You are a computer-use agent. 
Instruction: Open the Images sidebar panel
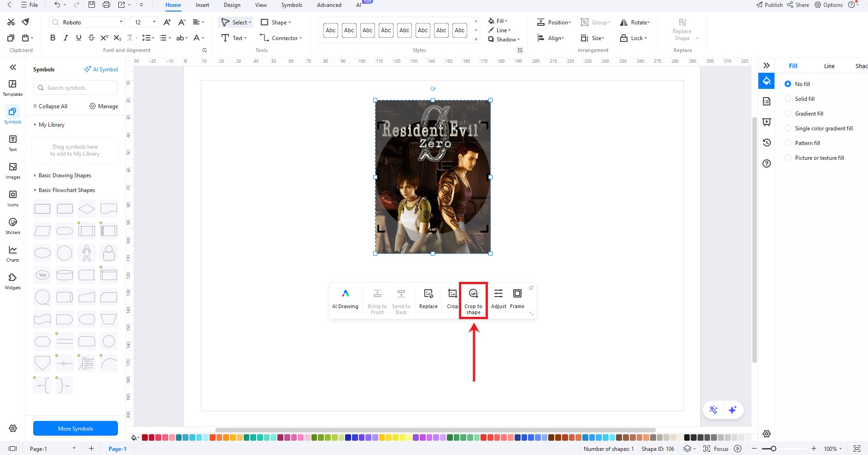tap(13, 170)
